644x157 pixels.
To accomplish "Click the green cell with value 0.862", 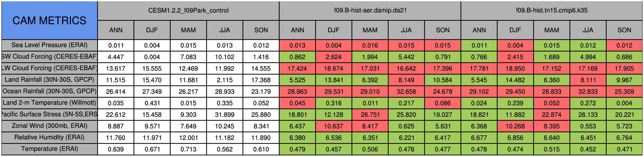I will pos(297,57).
